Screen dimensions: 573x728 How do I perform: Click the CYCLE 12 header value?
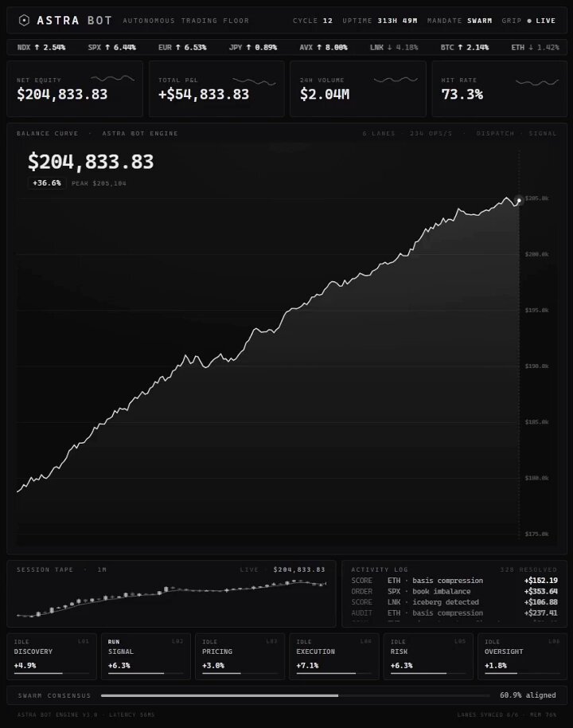coord(313,21)
